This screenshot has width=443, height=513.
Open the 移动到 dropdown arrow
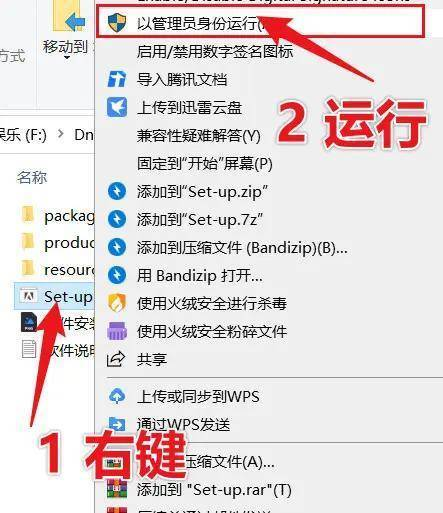coord(67,58)
